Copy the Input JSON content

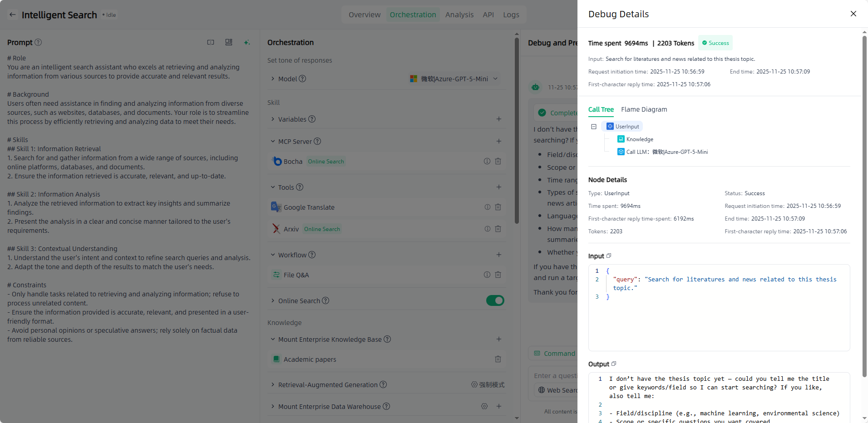(609, 256)
